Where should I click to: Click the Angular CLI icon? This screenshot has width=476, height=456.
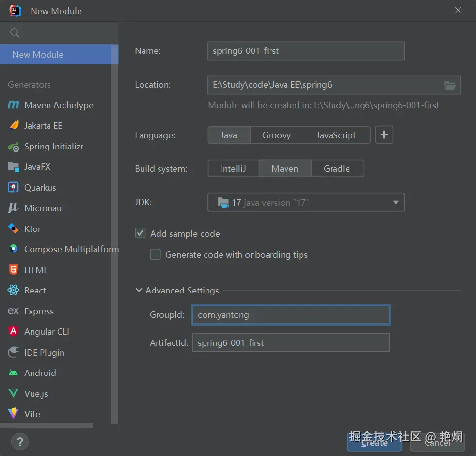click(14, 331)
